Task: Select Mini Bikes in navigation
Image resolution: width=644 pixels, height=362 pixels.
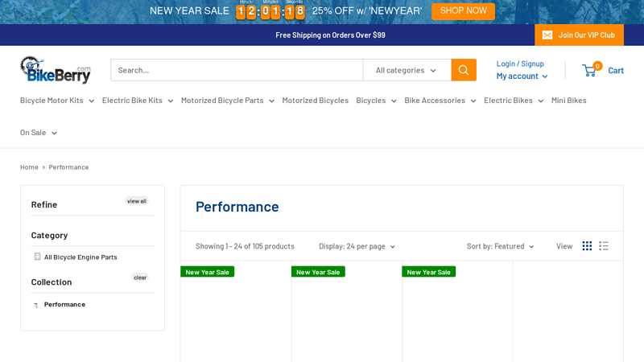Action: [x=568, y=101]
